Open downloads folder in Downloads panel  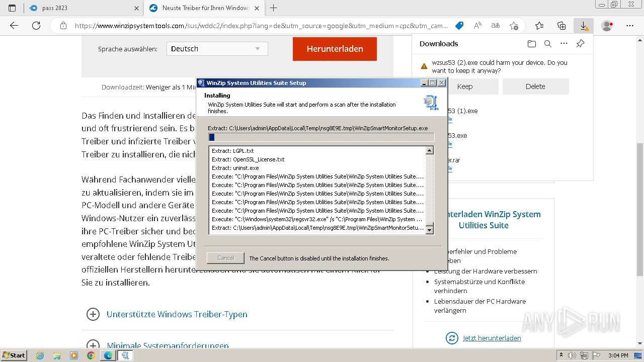coord(532,44)
